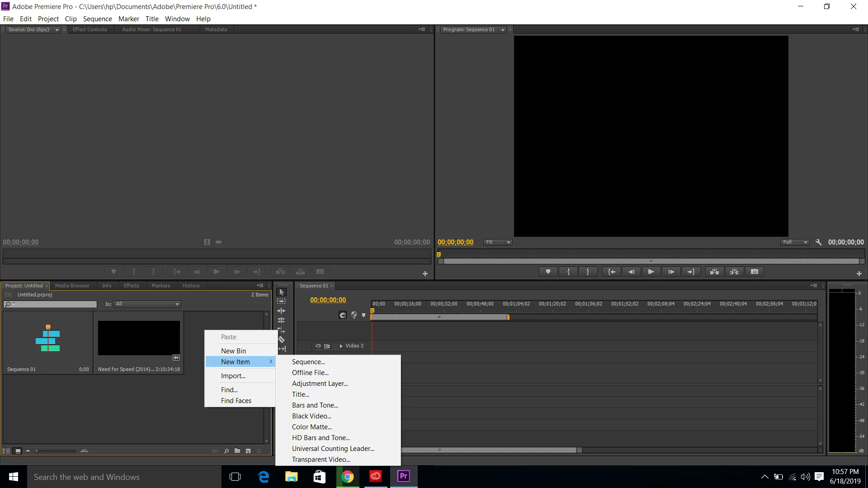Image resolution: width=868 pixels, height=488 pixels.
Task: Open the Sequence menu
Action: coord(97,19)
